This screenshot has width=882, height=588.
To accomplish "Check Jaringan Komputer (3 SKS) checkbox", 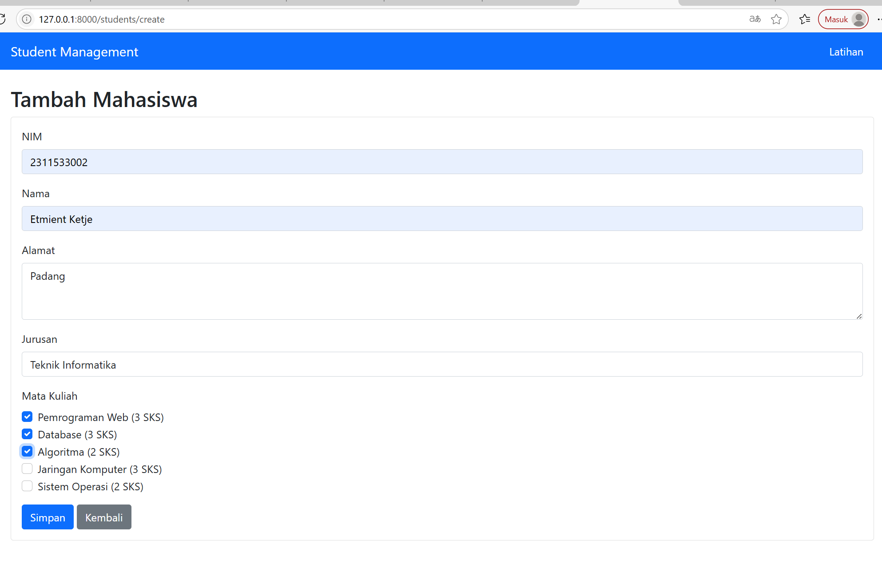I will pyautogui.click(x=27, y=469).
